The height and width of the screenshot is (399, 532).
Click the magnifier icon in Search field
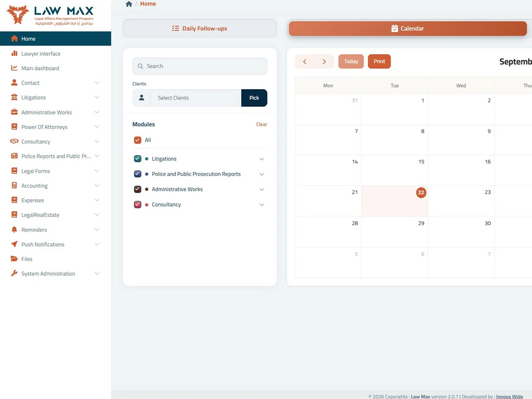point(141,66)
